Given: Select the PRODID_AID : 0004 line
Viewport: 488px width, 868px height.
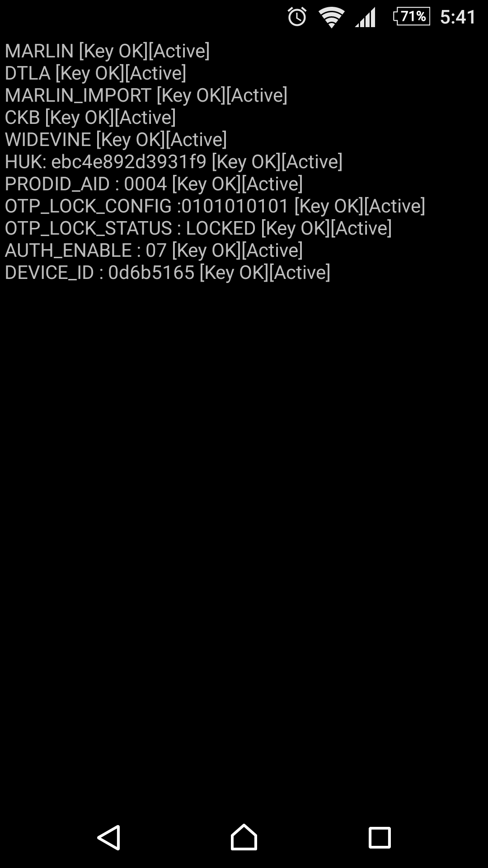Looking at the screenshot, I should (x=154, y=184).
